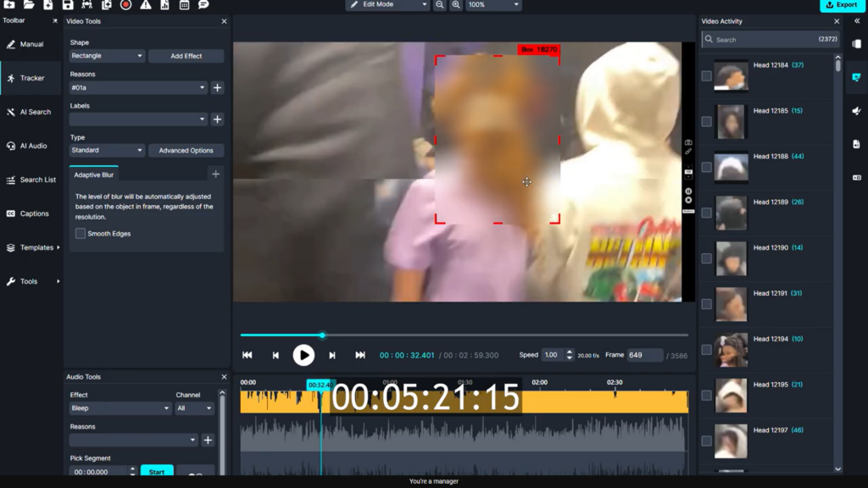This screenshot has height=488, width=868.
Task: Click the Export button
Action: pos(842,5)
